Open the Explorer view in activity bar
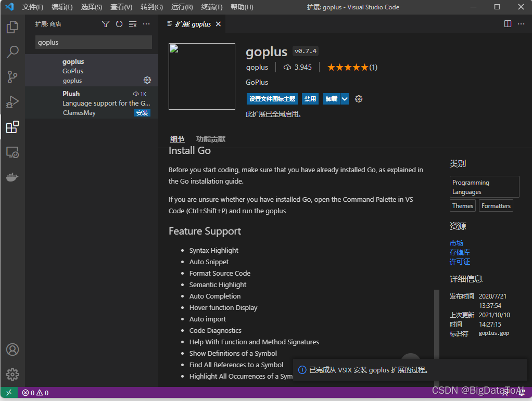 point(12,27)
